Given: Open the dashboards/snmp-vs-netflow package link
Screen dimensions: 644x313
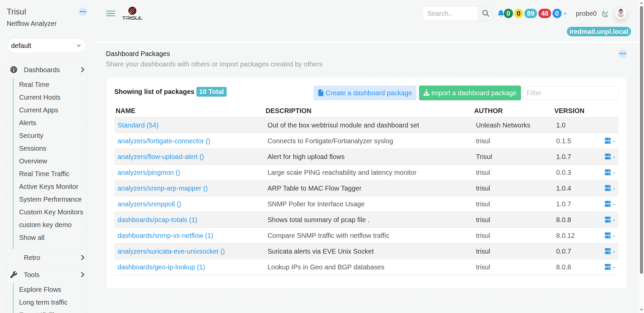Looking at the screenshot, I should pos(165,236).
